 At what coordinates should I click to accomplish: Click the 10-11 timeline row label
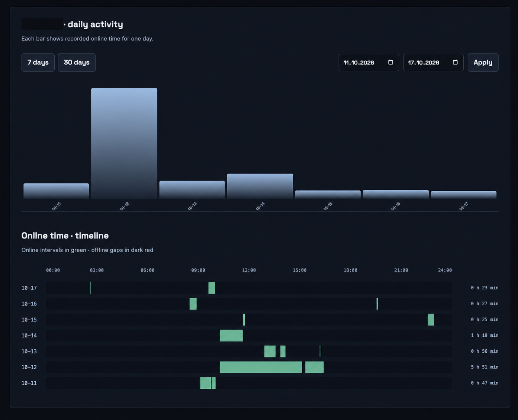coord(29,383)
